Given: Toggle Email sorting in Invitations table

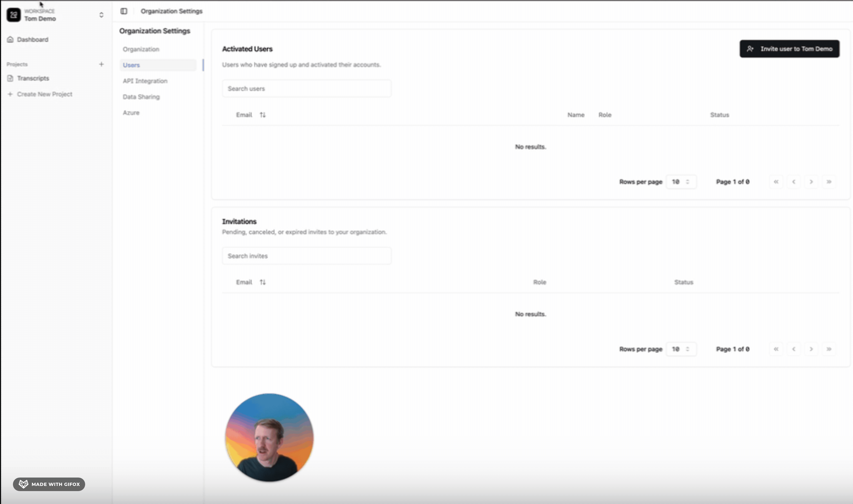Looking at the screenshot, I should coord(263,282).
